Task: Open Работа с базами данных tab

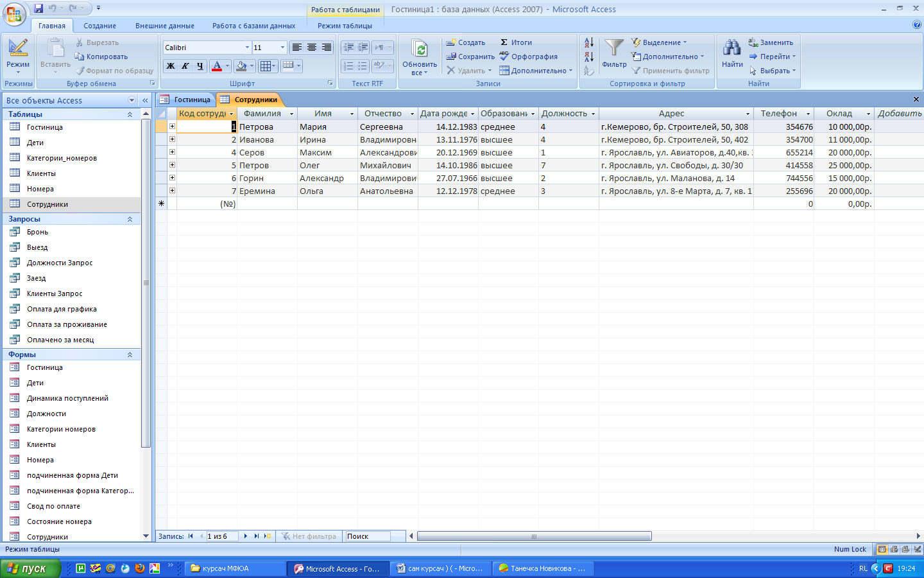Action: pyautogui.click(x=254, y=26)
